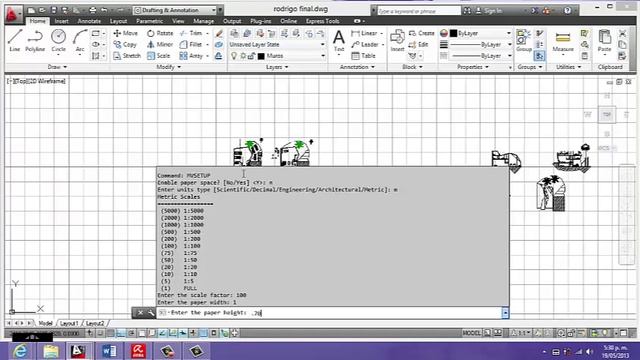Select the Polyline tool
Viewport: 640px width, 360px height.
pos(35,40)
